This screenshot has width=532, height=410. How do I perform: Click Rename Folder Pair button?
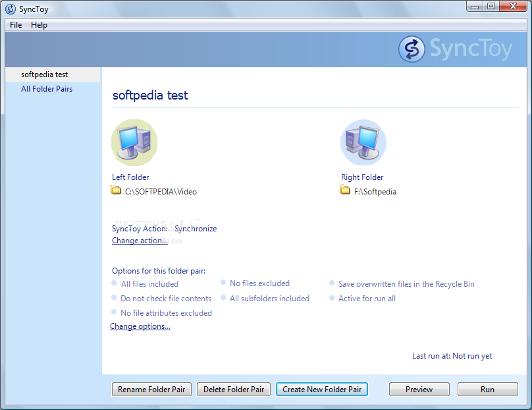(x=151, y=390)
